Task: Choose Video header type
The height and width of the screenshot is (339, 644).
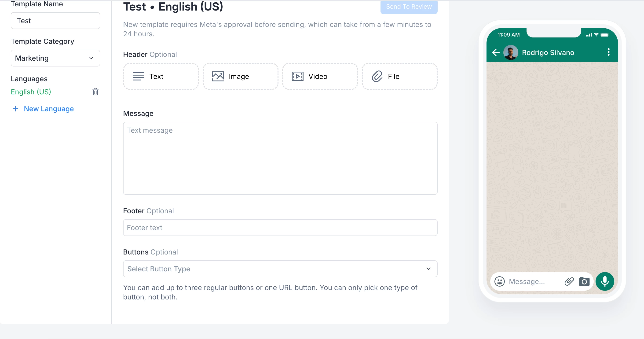Action: [x=320, y=76]
